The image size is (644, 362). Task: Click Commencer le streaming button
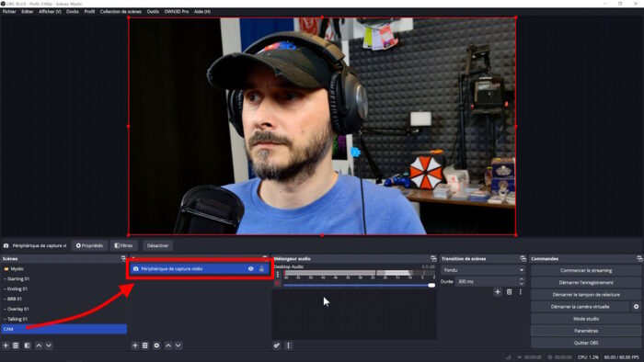586,270
